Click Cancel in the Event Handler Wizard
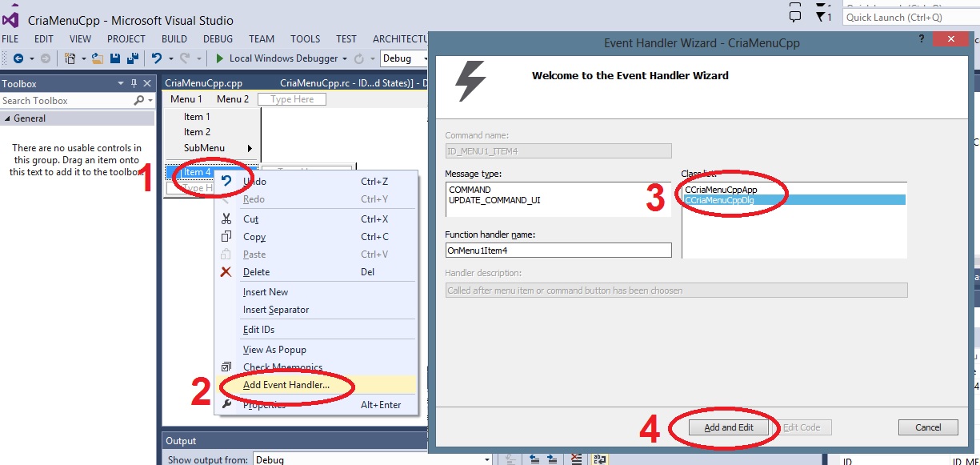This screenshot has height=465, width=980. [x=927, y=427]
